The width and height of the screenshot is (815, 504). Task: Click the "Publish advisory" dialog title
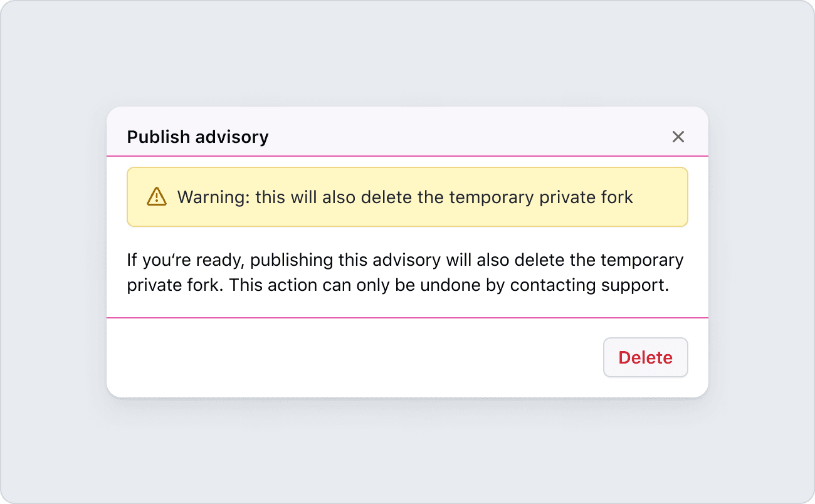pos(197,137)
